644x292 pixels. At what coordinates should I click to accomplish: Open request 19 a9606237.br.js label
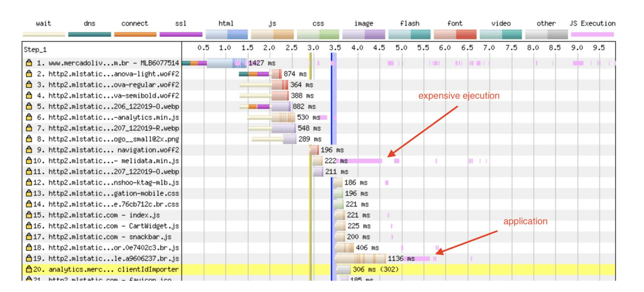(113, 259)
